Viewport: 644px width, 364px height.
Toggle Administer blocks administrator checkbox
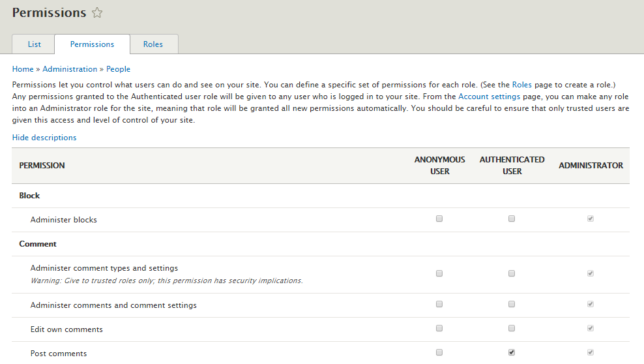(591, 219)
